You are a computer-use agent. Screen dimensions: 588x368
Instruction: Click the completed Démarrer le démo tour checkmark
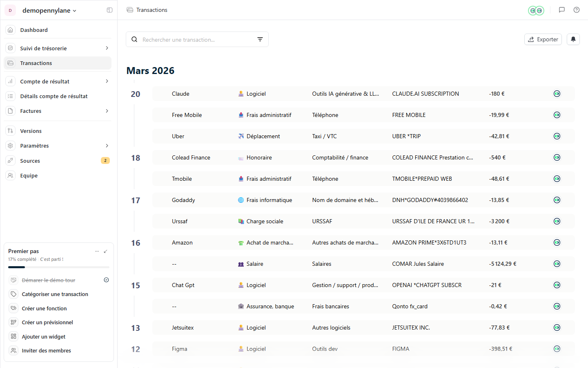pyautogui.click(x=106, y=280)
